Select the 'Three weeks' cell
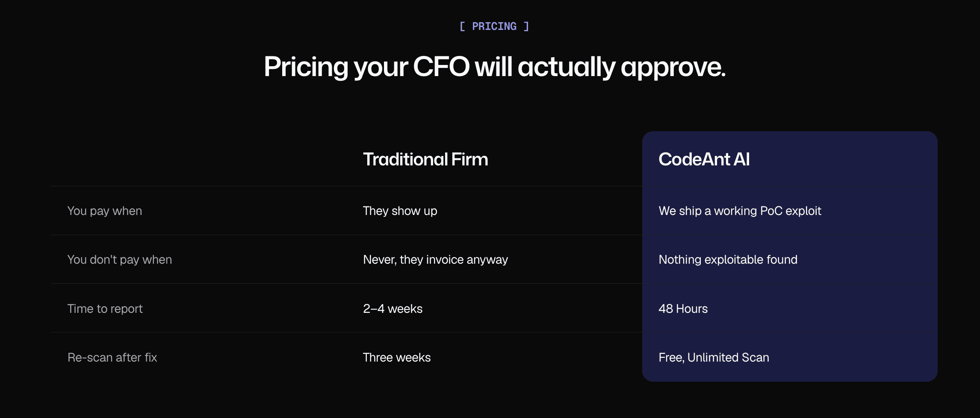 tap(397, 357)
